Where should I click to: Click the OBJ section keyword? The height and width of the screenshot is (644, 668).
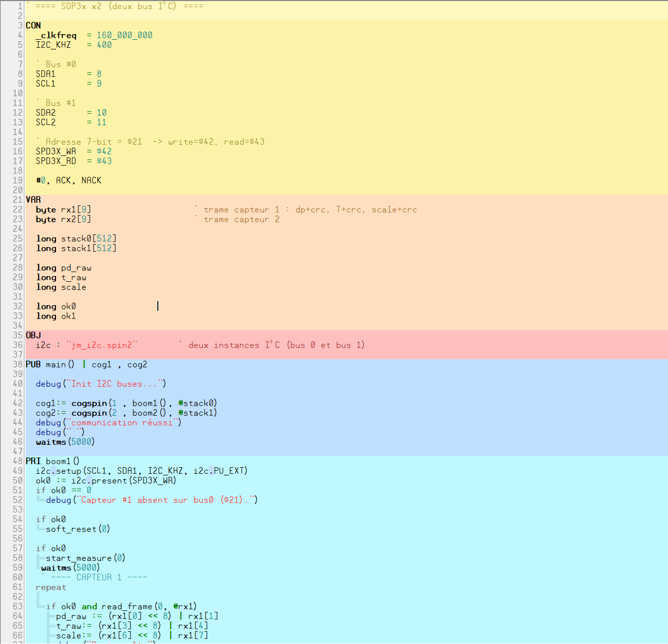33,335
